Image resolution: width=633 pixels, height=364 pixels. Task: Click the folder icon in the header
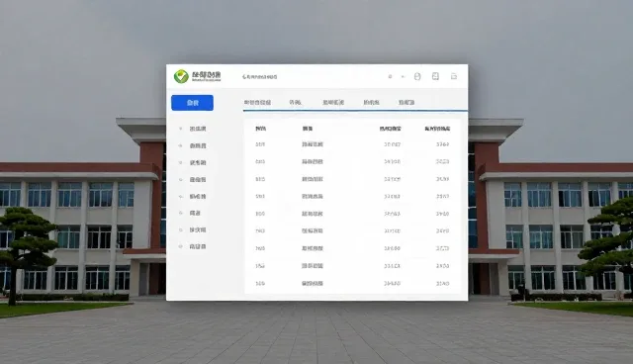point(454,76)
